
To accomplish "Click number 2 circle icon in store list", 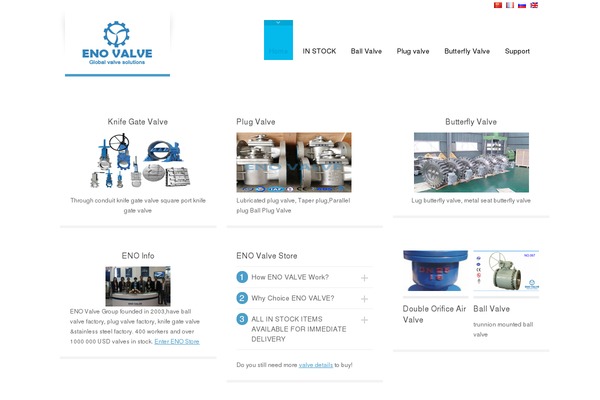I will point(242,298).
